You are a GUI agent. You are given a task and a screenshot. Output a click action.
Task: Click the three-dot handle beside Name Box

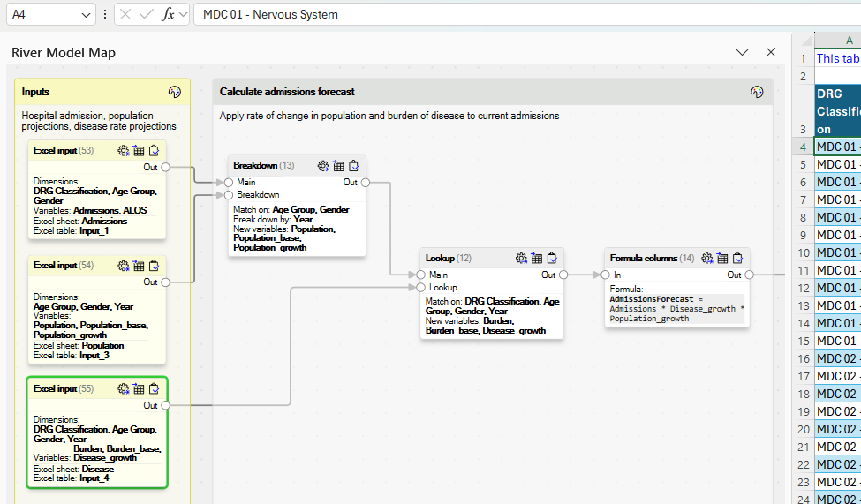click(105, 15)
